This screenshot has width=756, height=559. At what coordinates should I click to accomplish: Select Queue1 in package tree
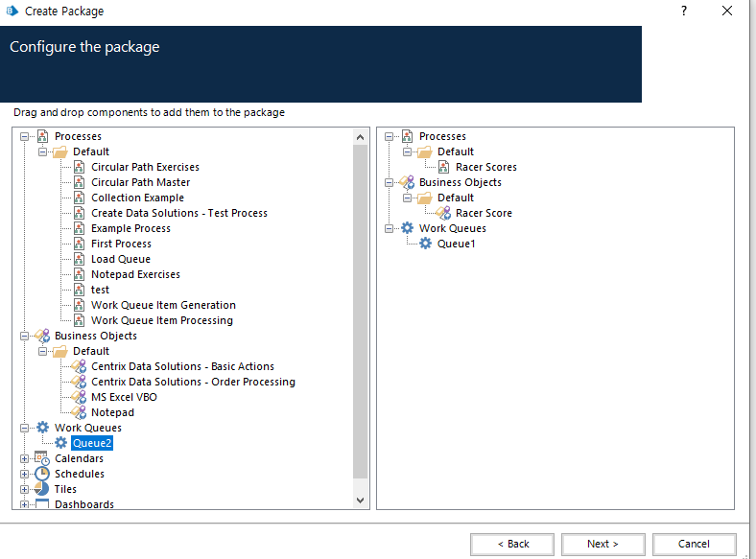(456, 244)
